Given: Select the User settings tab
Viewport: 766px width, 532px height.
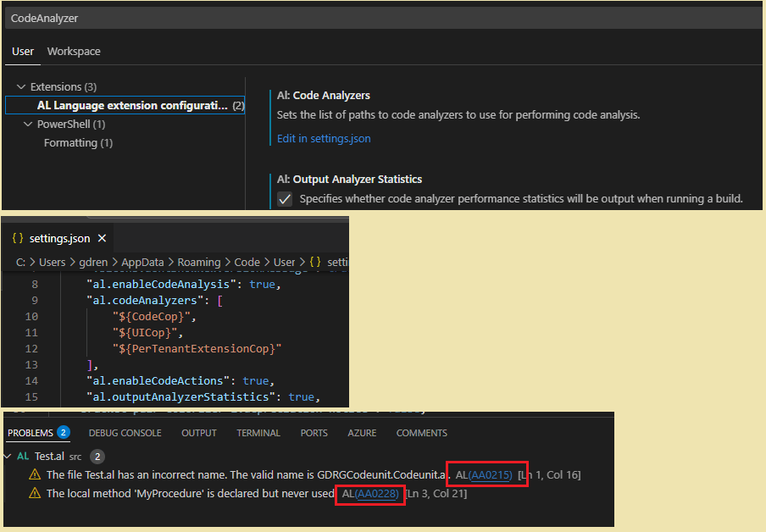Looking at the screenshot, I should tap(23, 52).
